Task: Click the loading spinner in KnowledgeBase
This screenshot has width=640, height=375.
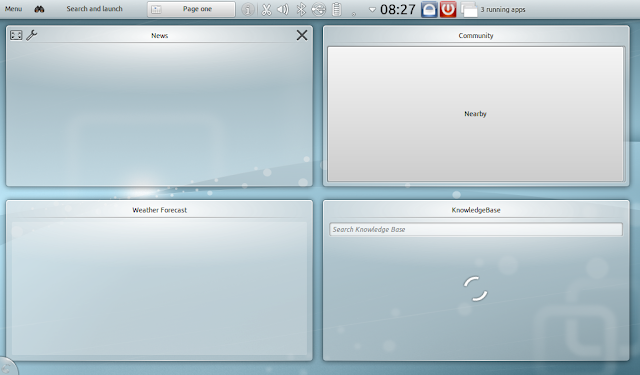Action: click(x=476, y=289)
